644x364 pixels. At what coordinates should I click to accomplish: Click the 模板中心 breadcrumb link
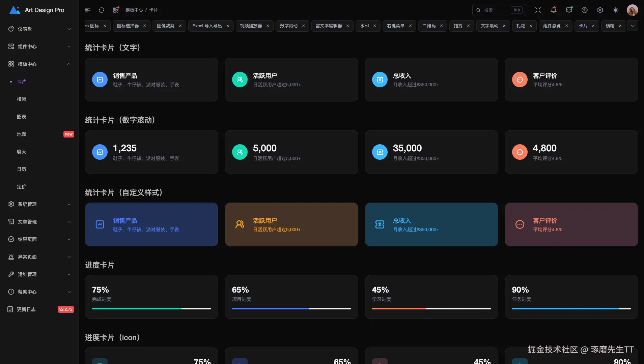134,10
